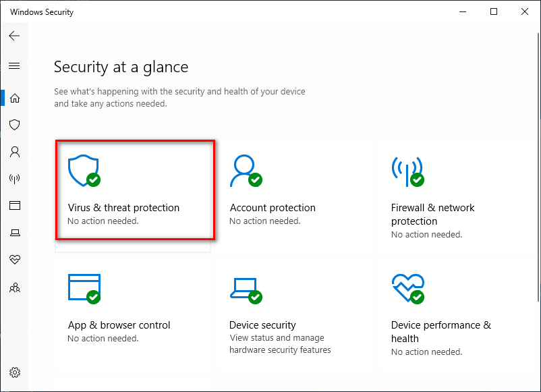The image size is (541, 392).
Task: Open Virus & threat protection shield sidebar icon
Action: point(14,125)
